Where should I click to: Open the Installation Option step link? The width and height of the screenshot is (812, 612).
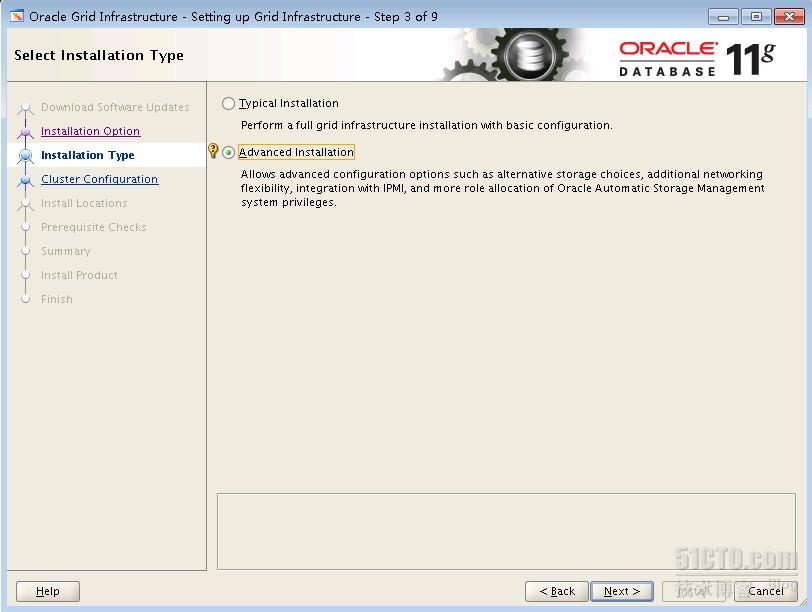pyautogui.click(x=90, y=131)
